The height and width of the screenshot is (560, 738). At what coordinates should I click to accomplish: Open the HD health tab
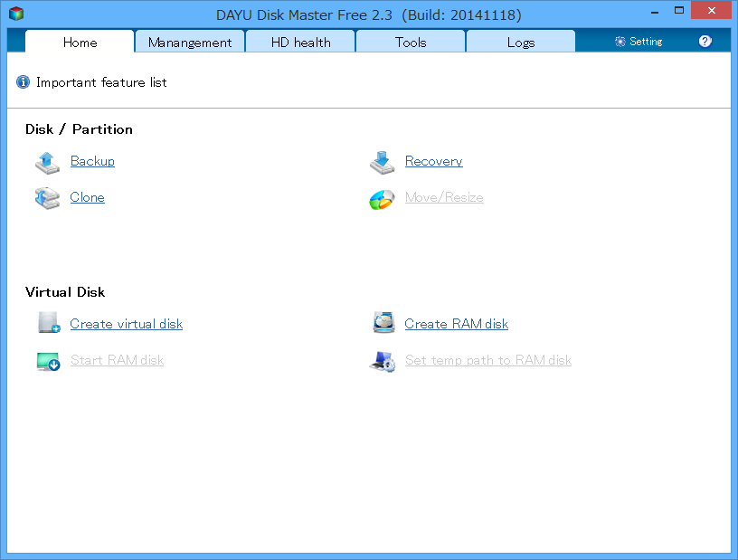click(299, 42)
